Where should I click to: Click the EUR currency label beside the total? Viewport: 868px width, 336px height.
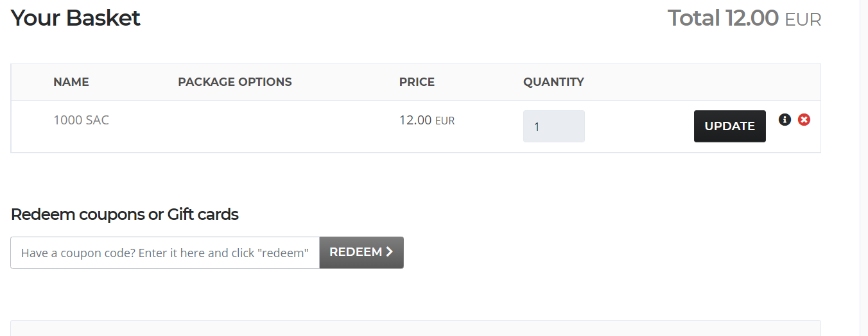click(803, 20)
